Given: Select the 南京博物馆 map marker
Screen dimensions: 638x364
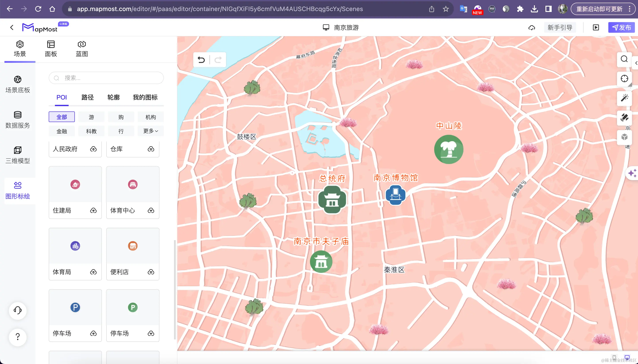Looking at the screenshot, I should [x=395, y=195].
